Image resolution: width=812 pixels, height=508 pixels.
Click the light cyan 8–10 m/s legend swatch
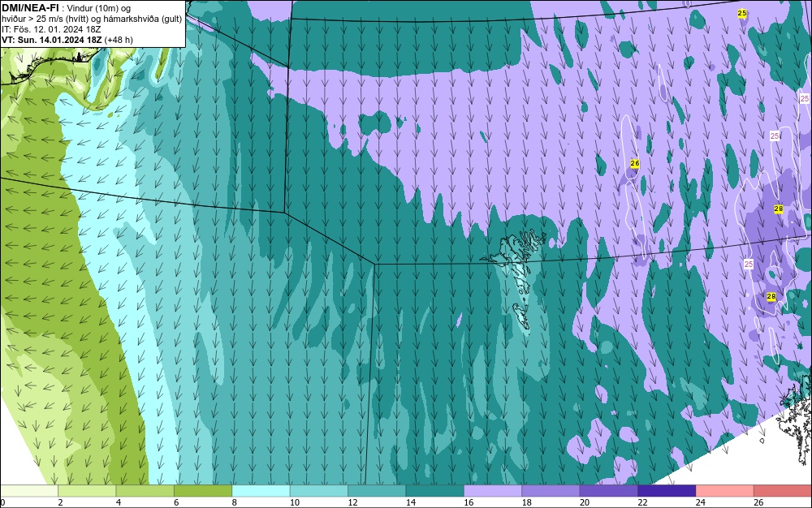[261, 491]
